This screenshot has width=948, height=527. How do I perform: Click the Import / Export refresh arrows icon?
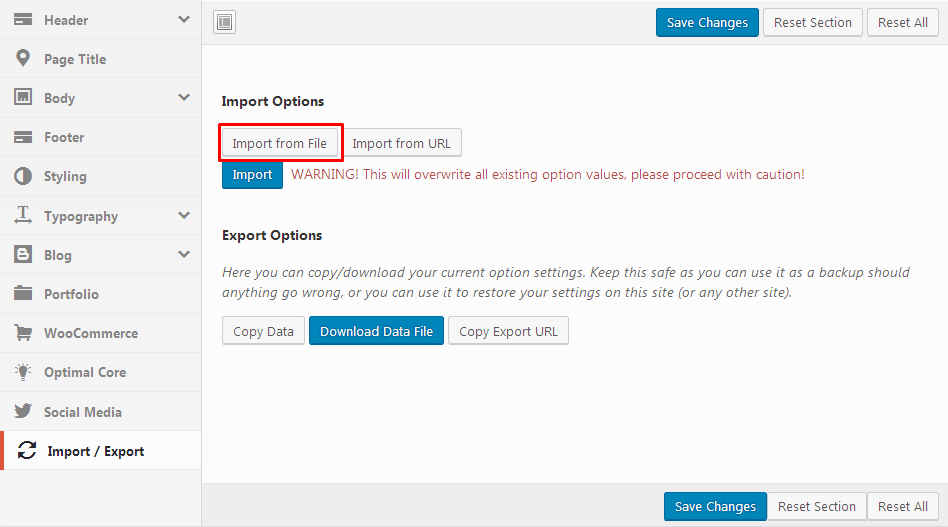point(27,450)
